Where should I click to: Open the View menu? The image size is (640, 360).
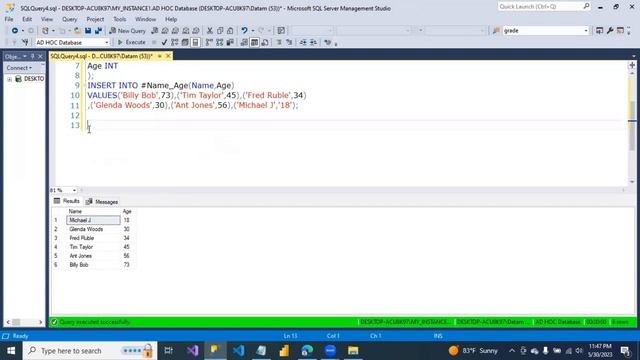[47, 19]
